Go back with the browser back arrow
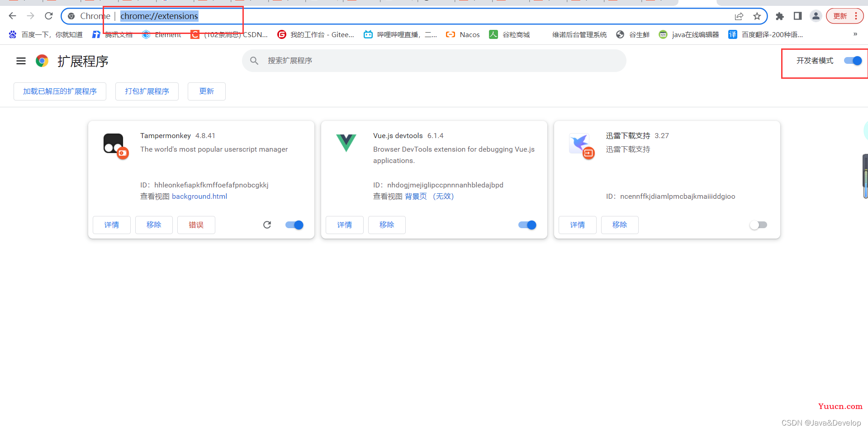Screen dimensions: 868x431 [x=12, y=16]
